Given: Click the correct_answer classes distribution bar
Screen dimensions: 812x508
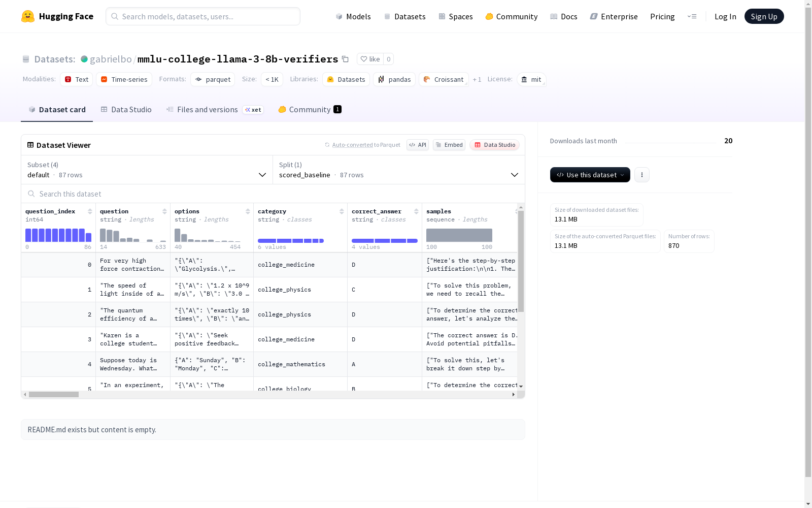Looking at the screenshot, I should 385,241.
